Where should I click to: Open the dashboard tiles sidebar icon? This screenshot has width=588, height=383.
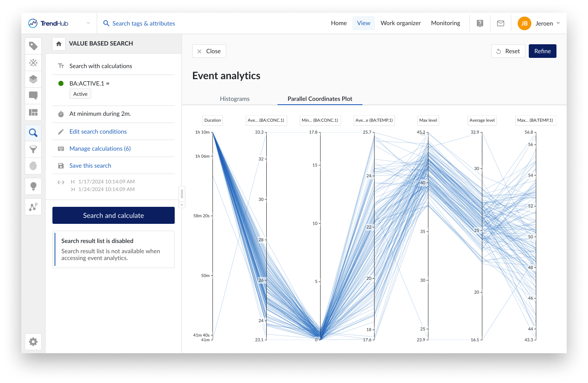click(33, 112)
